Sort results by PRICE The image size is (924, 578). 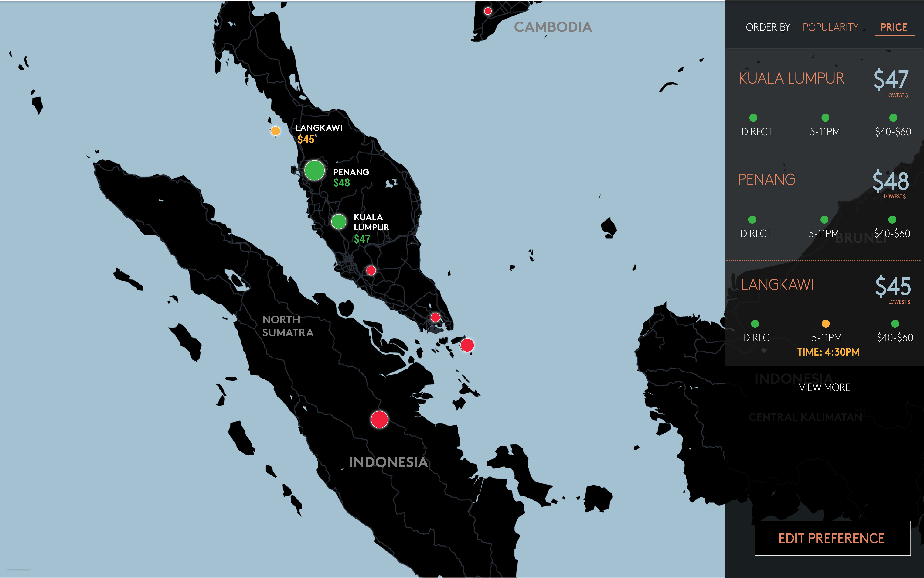coord(894,28)
